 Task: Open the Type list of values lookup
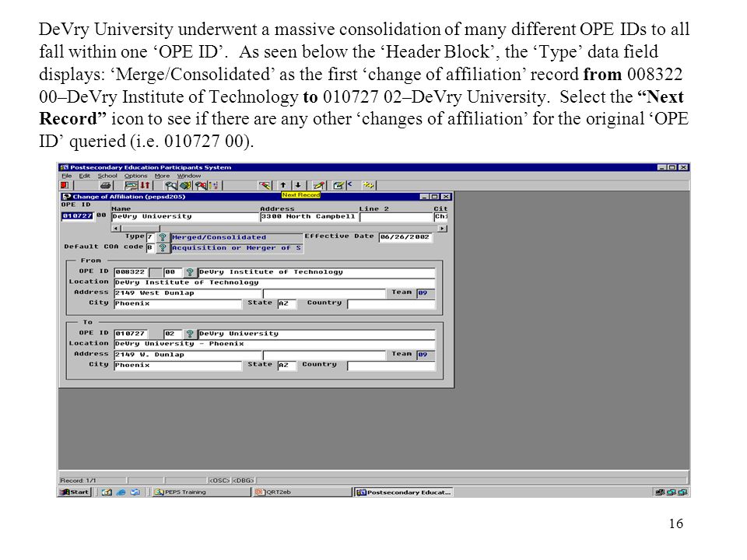[163, 237]
